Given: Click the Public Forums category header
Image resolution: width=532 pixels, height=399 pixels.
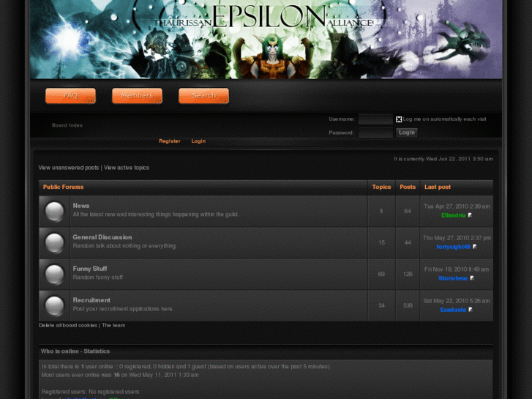Looking at the screenshot, I should [x=63, y=187].
